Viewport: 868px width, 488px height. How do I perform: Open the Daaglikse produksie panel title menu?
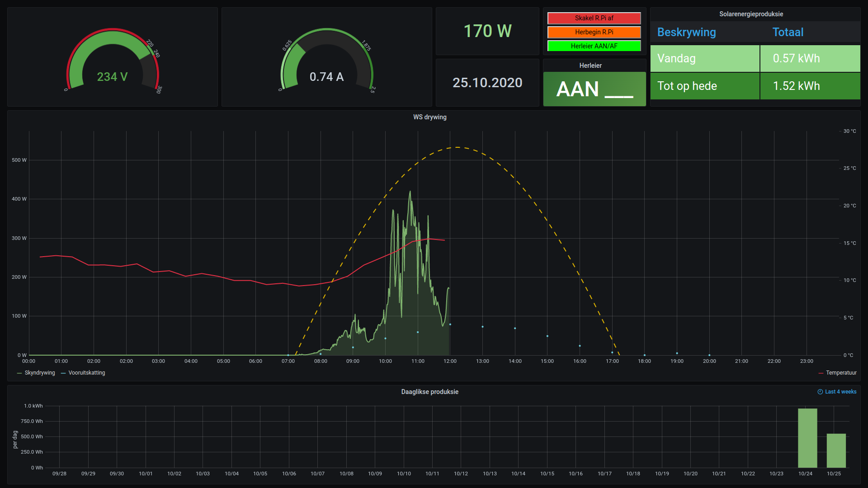429,392
